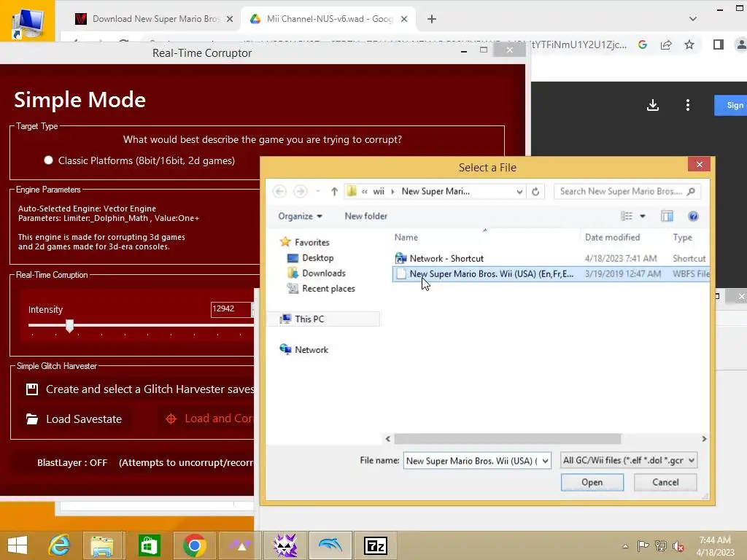Screen dimensions: 747x560
Task: Open Real-Time Corruptor cat icon in taskbar
Action: (285, 545)
